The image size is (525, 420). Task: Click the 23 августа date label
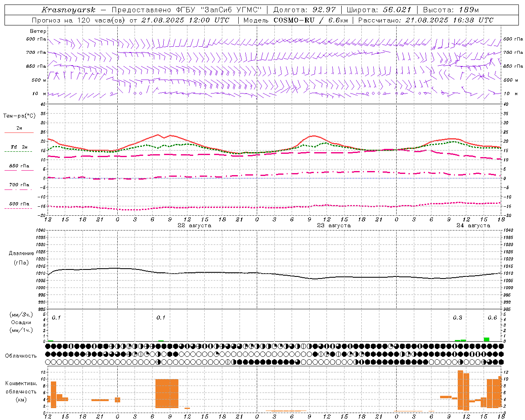pos(334,226)
